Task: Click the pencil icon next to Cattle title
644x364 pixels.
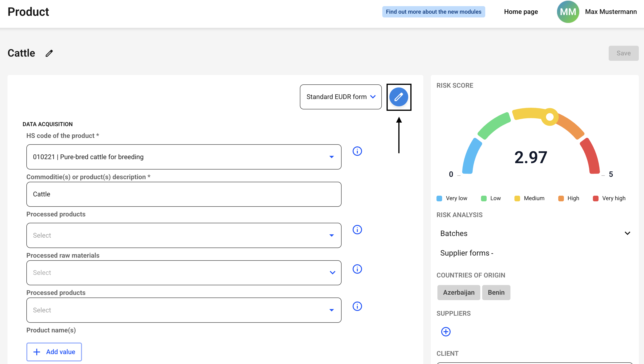Action: pyautogui.click(x=49, y=53)
